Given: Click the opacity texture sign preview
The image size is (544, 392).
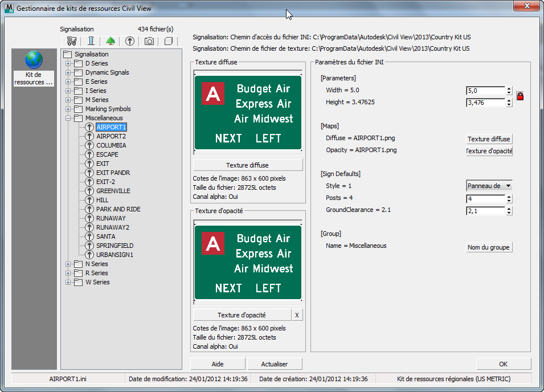Looking at the screenshot, I should click(248, 263).
